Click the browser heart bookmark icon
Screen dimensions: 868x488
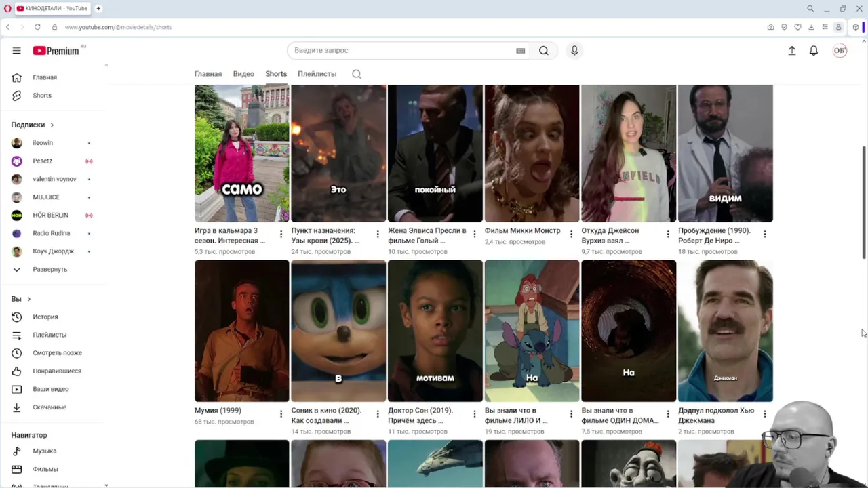797,27
